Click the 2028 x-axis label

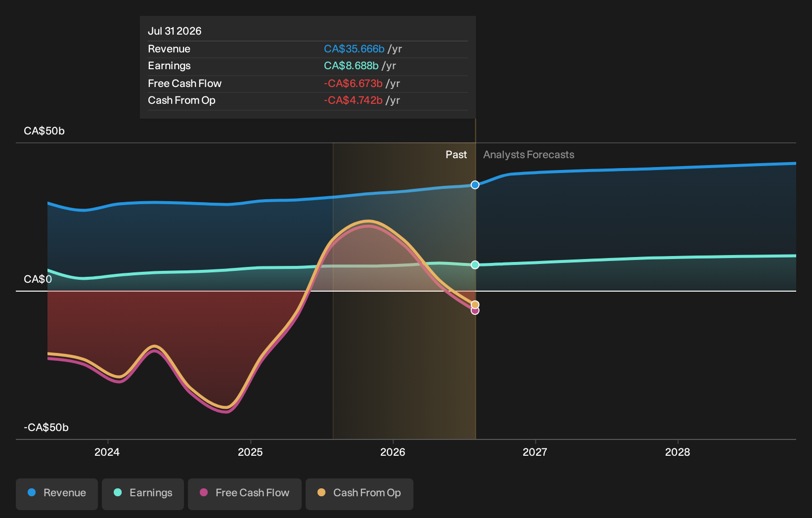(x=677, y=452)
